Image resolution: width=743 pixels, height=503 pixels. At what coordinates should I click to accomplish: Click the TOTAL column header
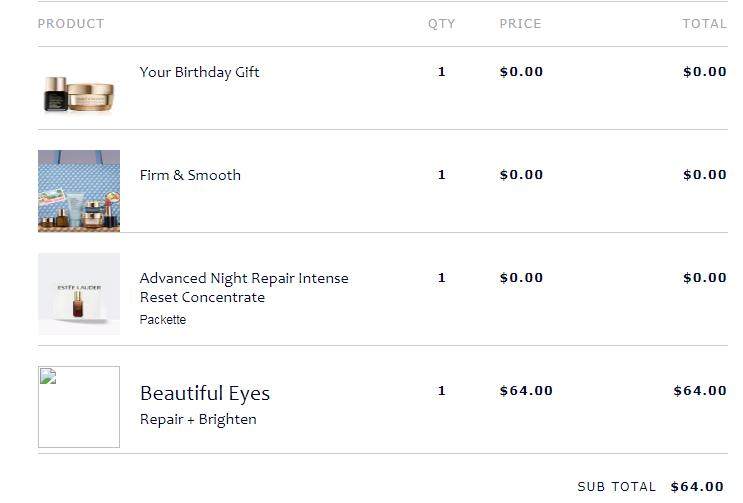pos(704,24)
